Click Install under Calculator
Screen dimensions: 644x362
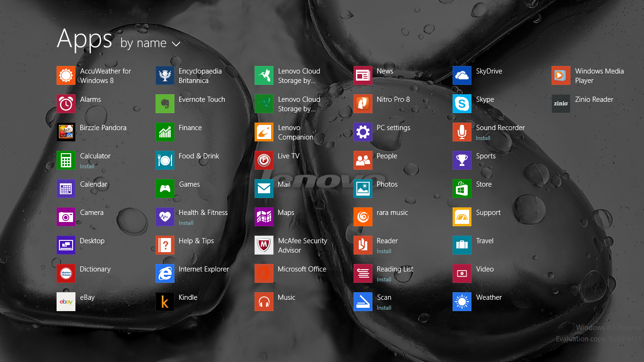[87, 166]
